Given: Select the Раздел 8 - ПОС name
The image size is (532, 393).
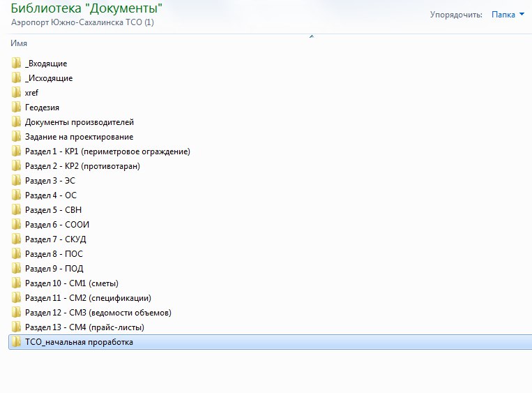Looking at the screenshot, I should click(x=54, y=254).
